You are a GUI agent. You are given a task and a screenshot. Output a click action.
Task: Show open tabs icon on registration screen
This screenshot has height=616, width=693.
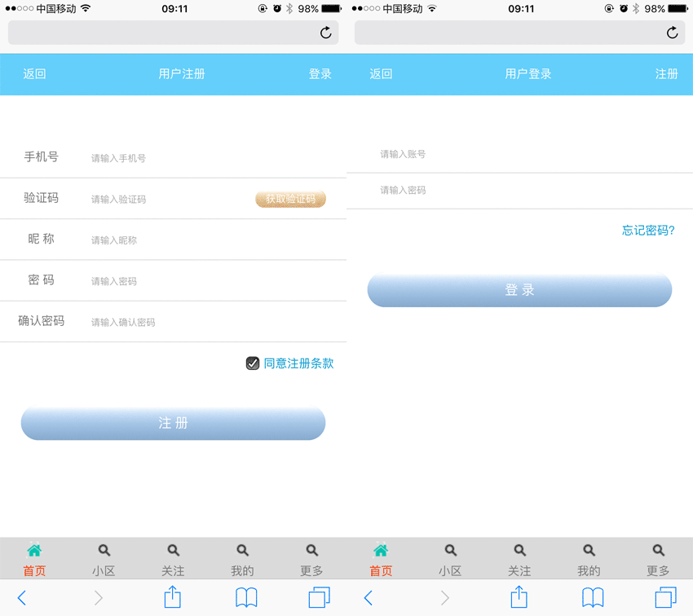click(319, 598)
